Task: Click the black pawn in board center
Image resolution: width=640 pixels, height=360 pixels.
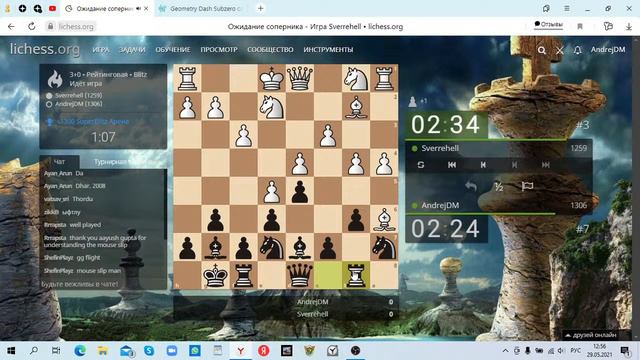Action: click(x=300, y=191)
